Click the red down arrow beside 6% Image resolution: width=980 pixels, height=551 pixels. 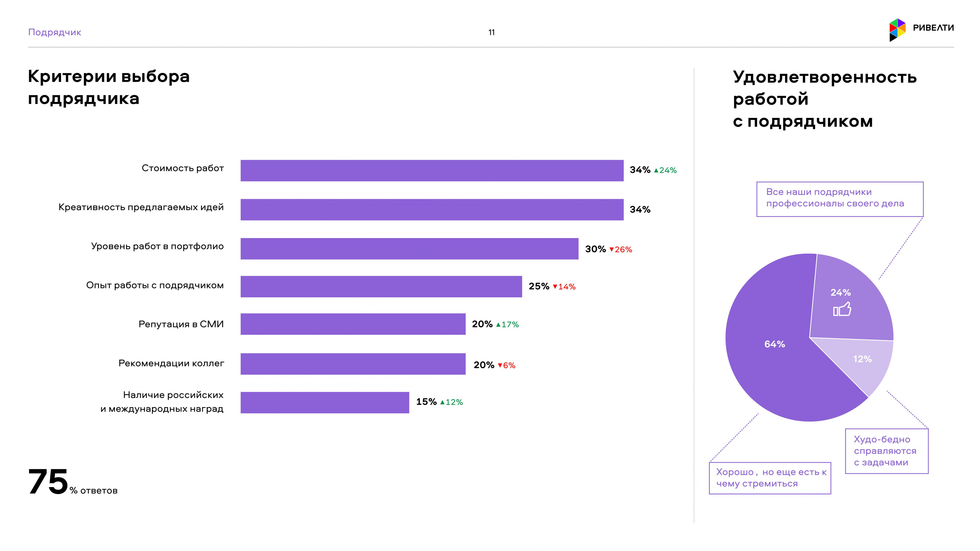pos(500,365)
